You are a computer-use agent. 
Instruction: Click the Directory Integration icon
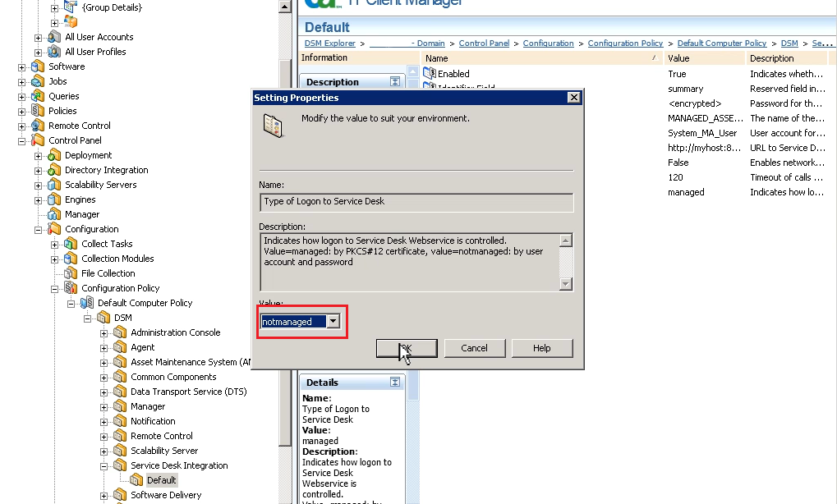(54, 170)
